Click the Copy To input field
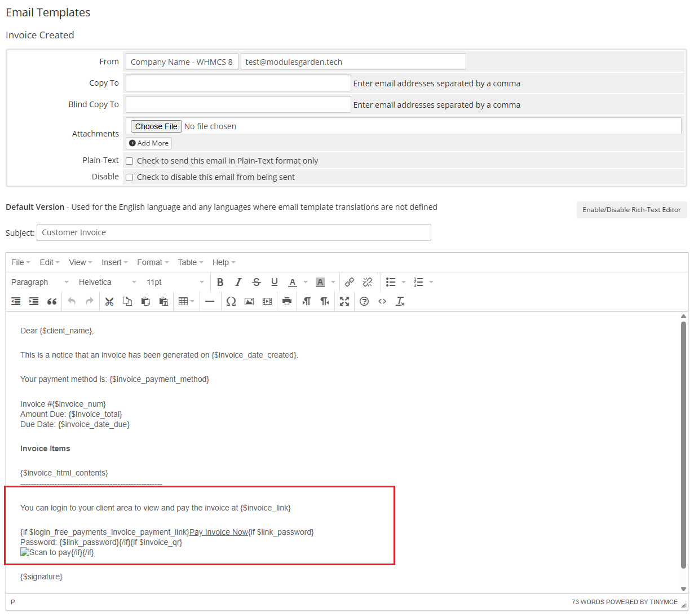The image size is (694, 616). (238, 83)
